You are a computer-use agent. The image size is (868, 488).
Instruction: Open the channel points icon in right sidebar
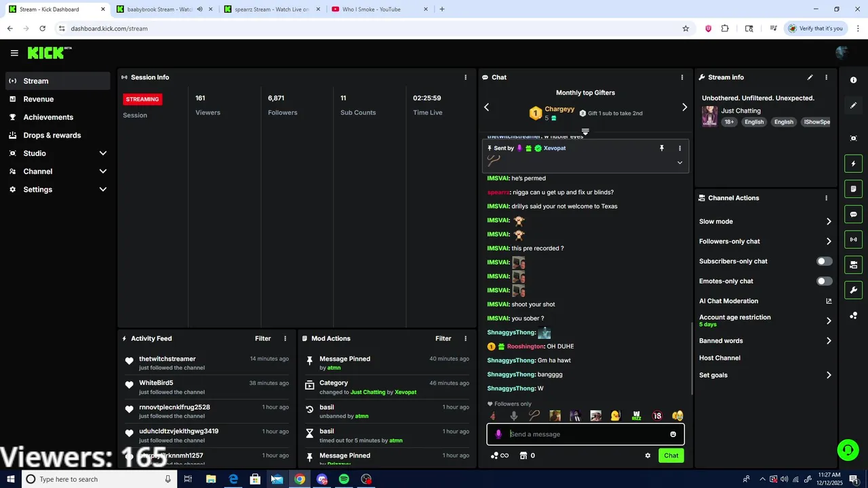click(853, 316)
